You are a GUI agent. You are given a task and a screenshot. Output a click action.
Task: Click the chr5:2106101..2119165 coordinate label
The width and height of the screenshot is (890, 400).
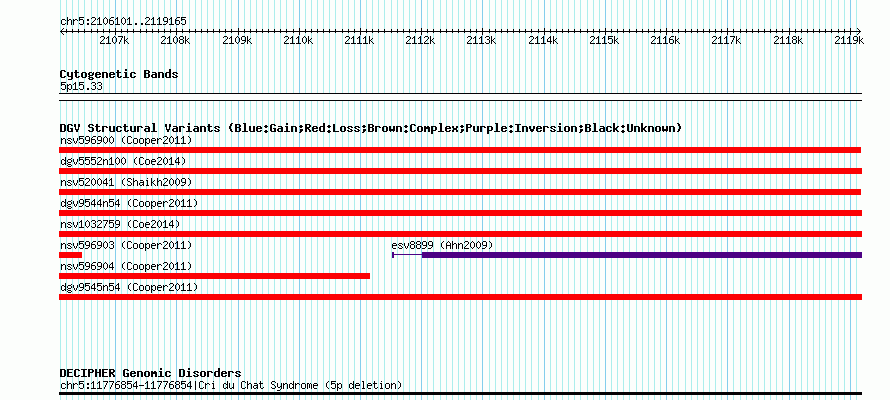[123, 21]
